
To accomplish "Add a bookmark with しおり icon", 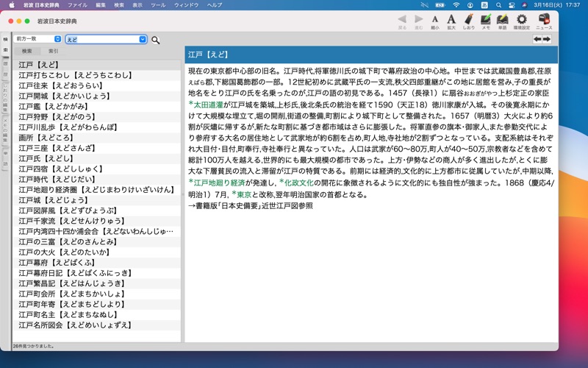I will point(468,20).
